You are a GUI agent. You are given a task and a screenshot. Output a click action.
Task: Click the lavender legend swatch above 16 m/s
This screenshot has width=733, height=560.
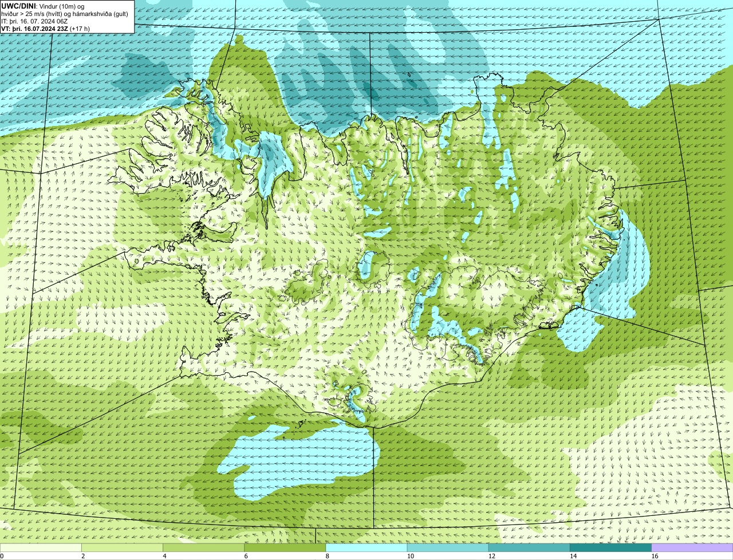(692, 548)
